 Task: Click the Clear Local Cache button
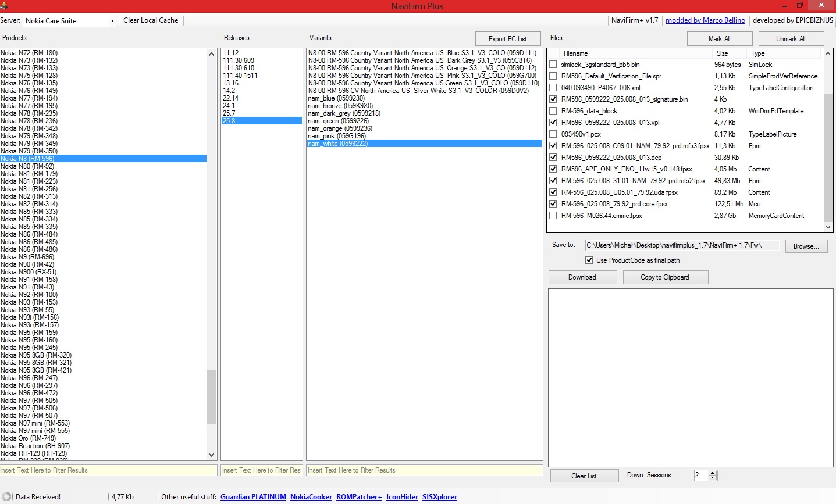[151, 20]
